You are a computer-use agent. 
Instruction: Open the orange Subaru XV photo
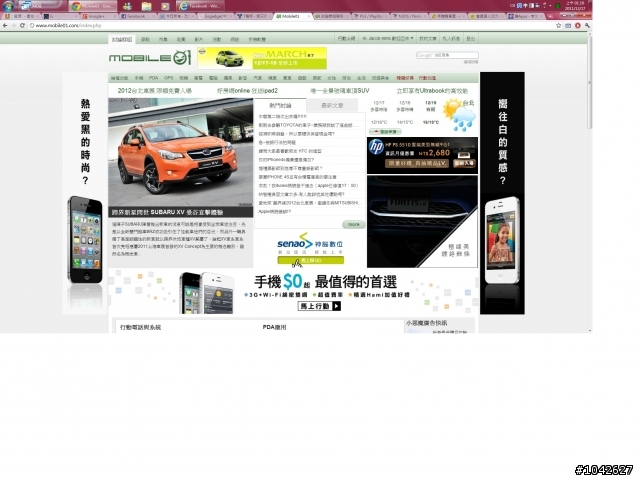[180, 152]
